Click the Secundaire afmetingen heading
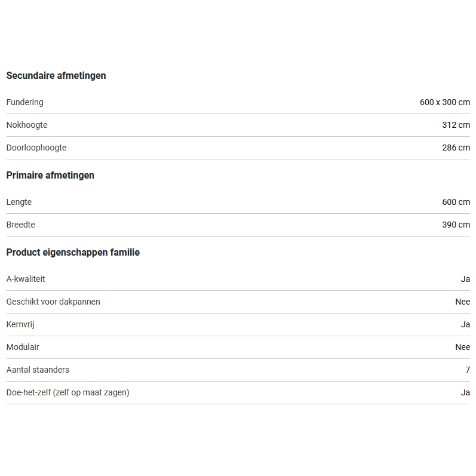The width and height of the screenshot is (476, 476). pyautogui.click(x=56, y=75)
